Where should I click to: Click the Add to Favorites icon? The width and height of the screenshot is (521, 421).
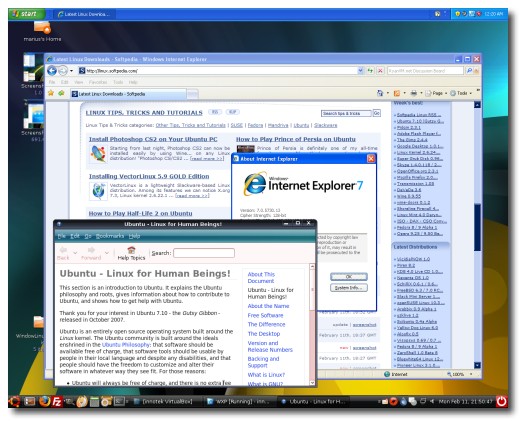[61, 93]
